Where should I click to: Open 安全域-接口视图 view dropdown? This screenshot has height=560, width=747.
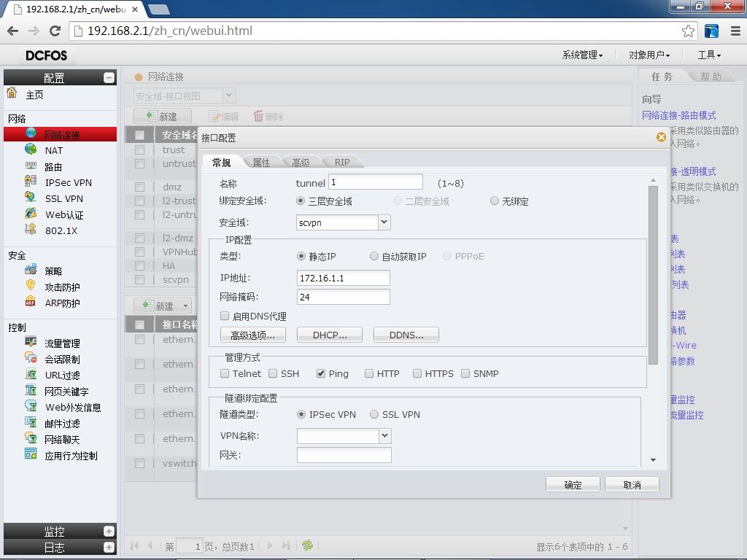tap(229, 96)
